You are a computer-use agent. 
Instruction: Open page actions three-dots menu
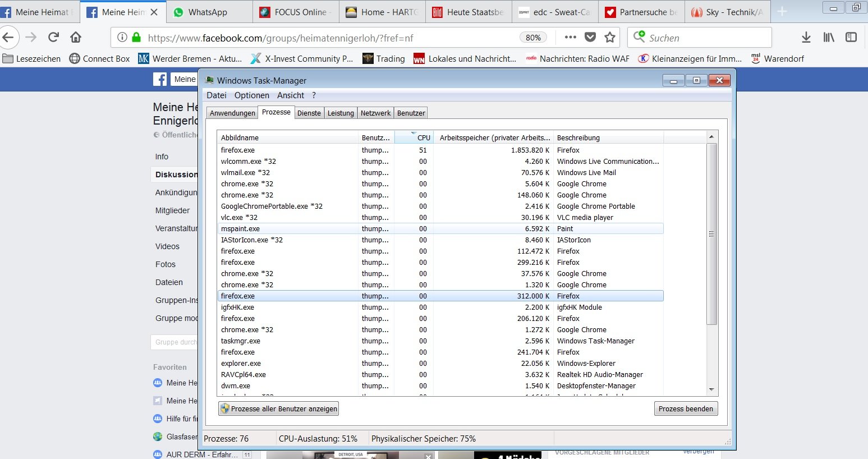(x=571, y=38)
